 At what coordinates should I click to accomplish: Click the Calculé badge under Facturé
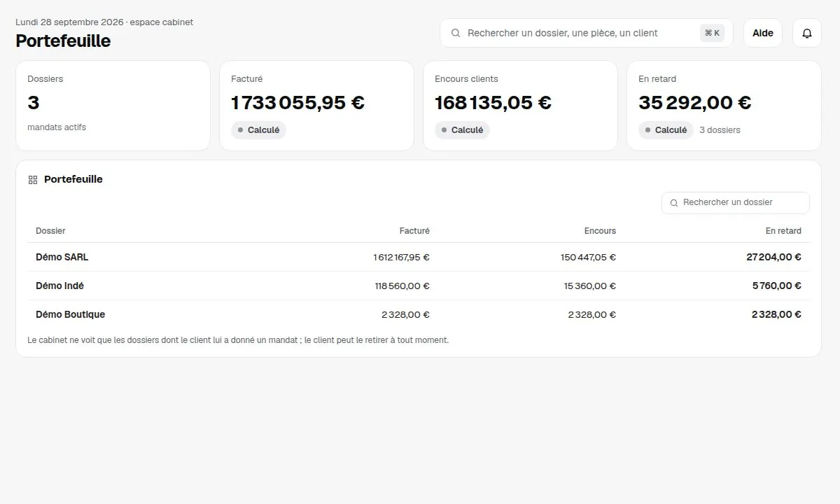pyautogui.click(x=258, y=130)
